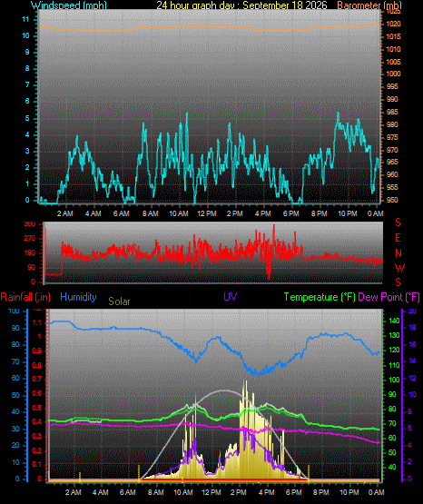Screen dimensions: 423x504
Task: Click 12 PM tick on windspeed graph
Action: pos(207,213)
